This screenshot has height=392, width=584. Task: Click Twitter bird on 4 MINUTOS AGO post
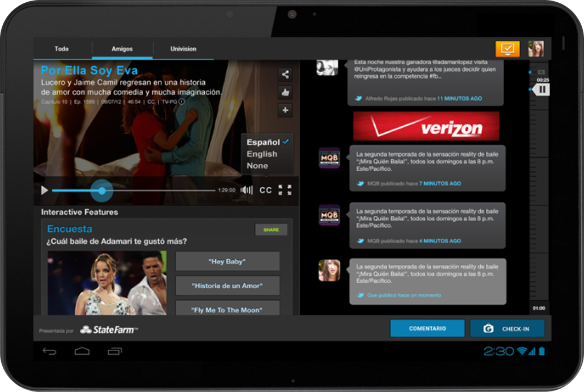[x=360, y=241]
